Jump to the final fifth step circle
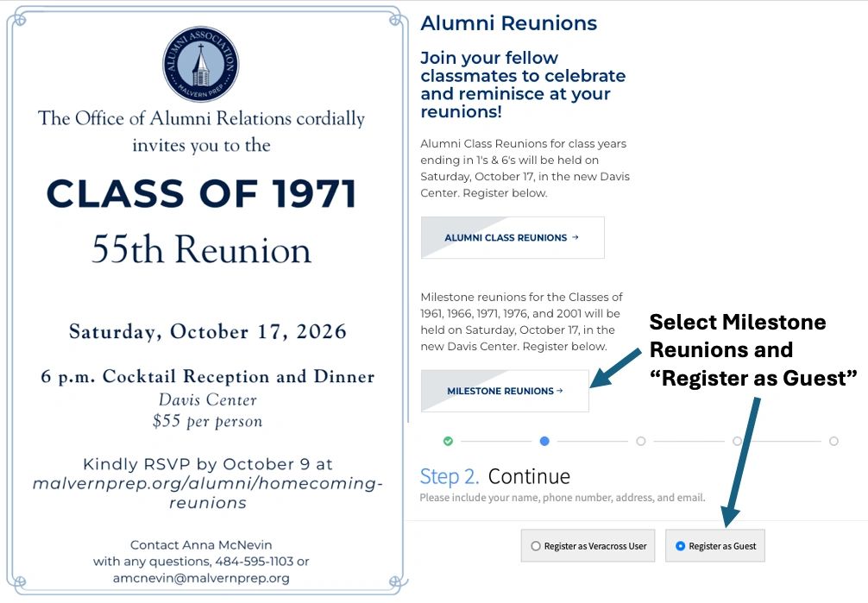The height and width of the screenshot is (603, 868). (x=833, y=442)
